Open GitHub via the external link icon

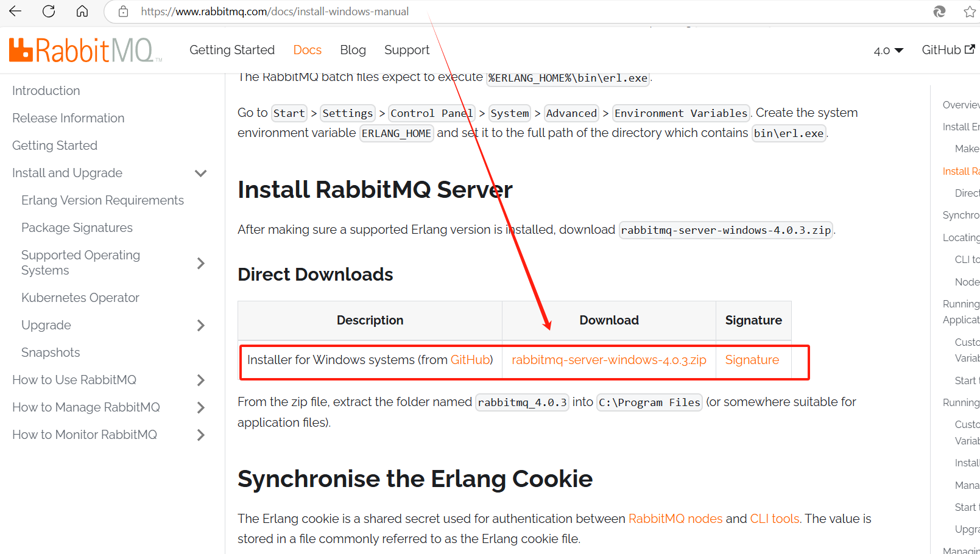970,49
